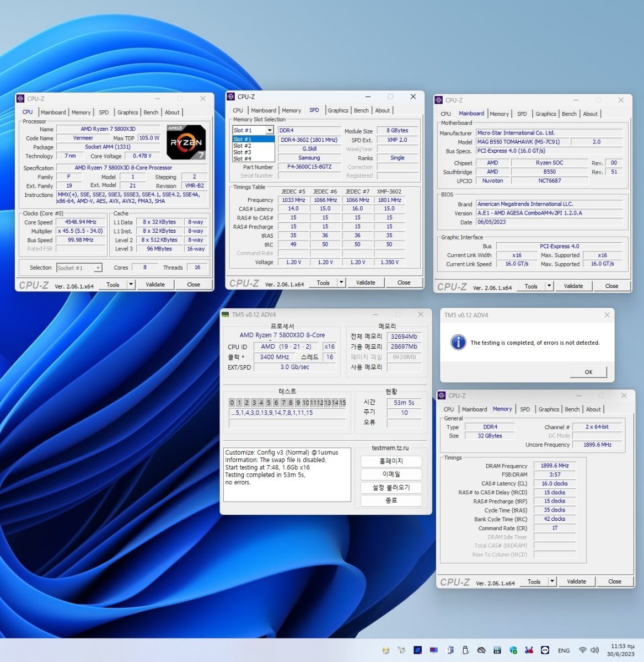This screenshot has width=644, height=662.
Task: Click the ENG language indicator
Action: pos(563,650)
